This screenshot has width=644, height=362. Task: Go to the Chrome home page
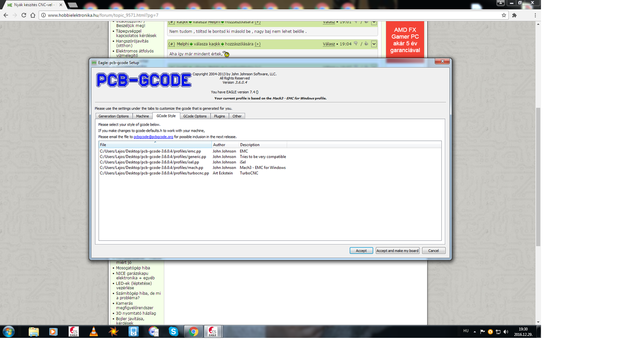33,15
